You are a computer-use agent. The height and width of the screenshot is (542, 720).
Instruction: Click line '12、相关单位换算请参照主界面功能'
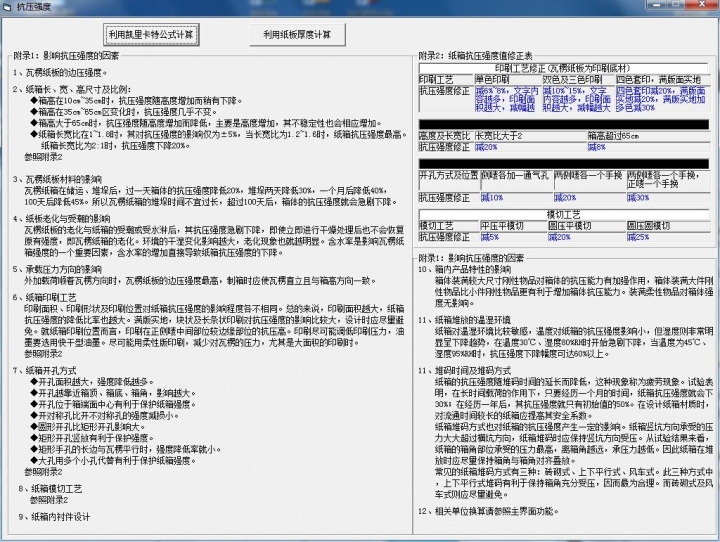[x=488, y=511]
